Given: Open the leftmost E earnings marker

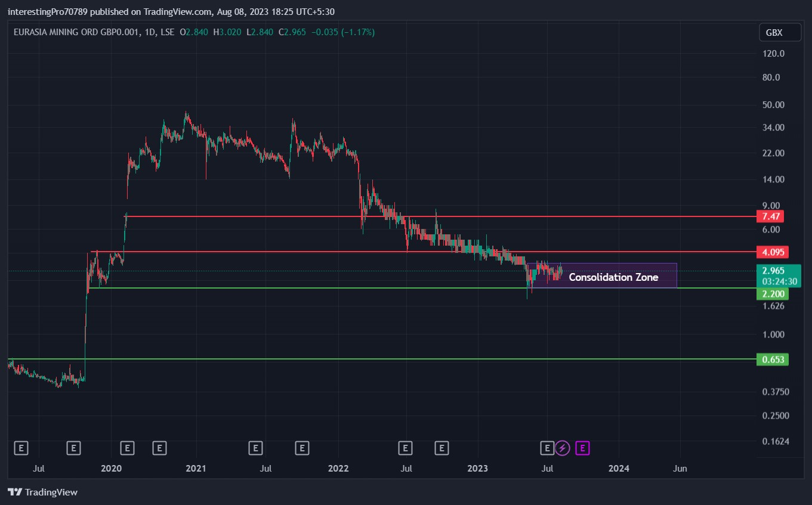Looking at the screenshot, I should coord(21,447).
